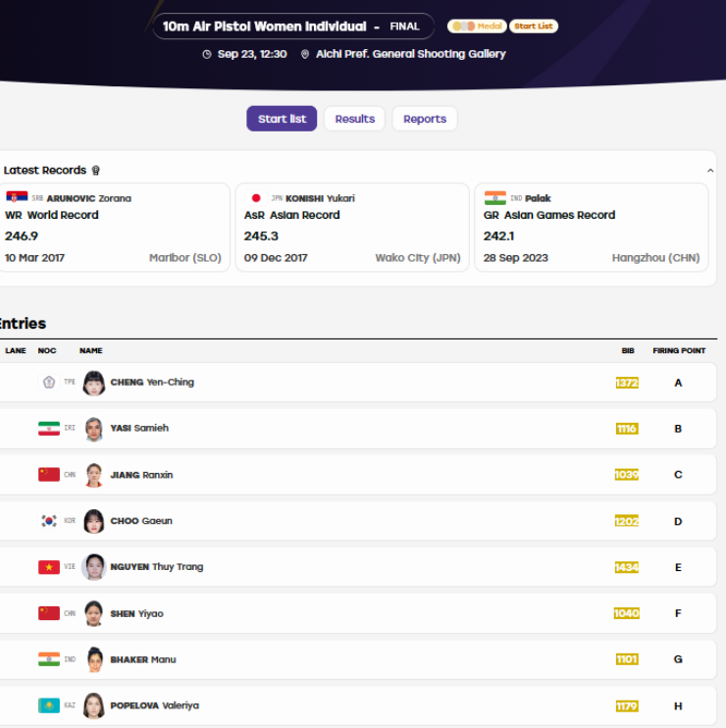Click 10m Air Pistol Women Individual title
The width and height of the screenshot is (726, 728).
pyautogui.click(x=264, y=26)
